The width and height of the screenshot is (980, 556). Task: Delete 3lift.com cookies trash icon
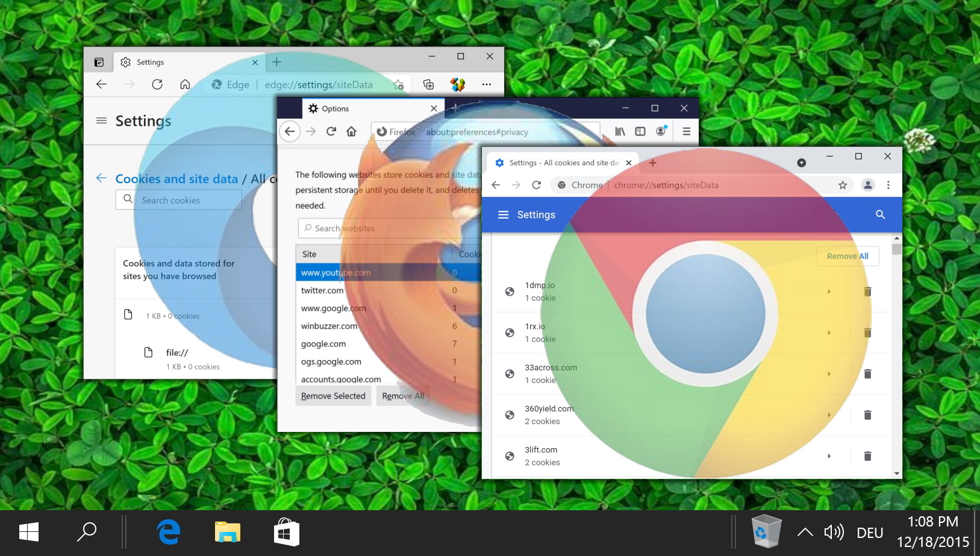868,456
